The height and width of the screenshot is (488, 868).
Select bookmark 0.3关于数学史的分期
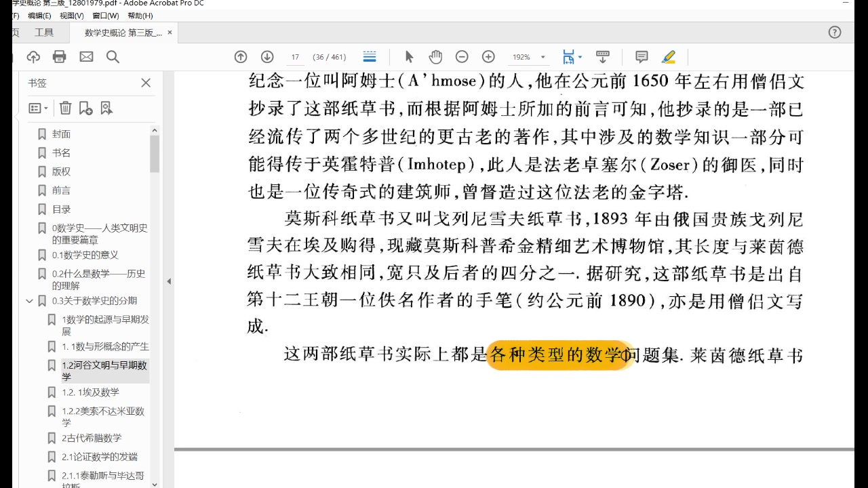(x=94, y=301)
